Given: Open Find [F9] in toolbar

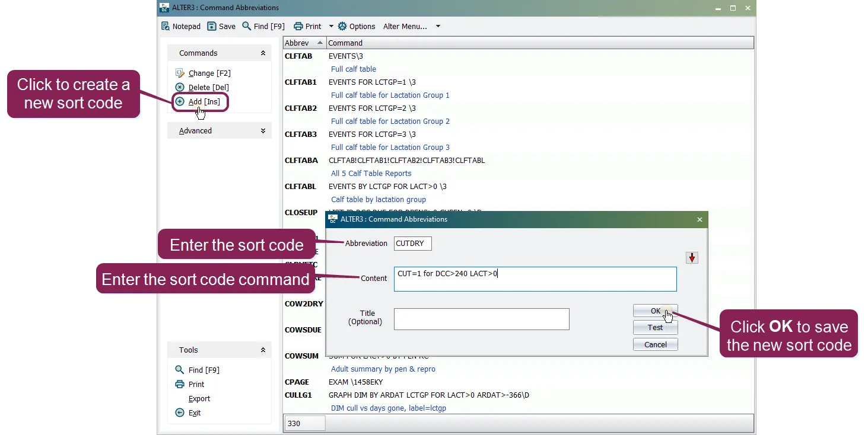Looking at the screenshot, I should pos(263,26).
